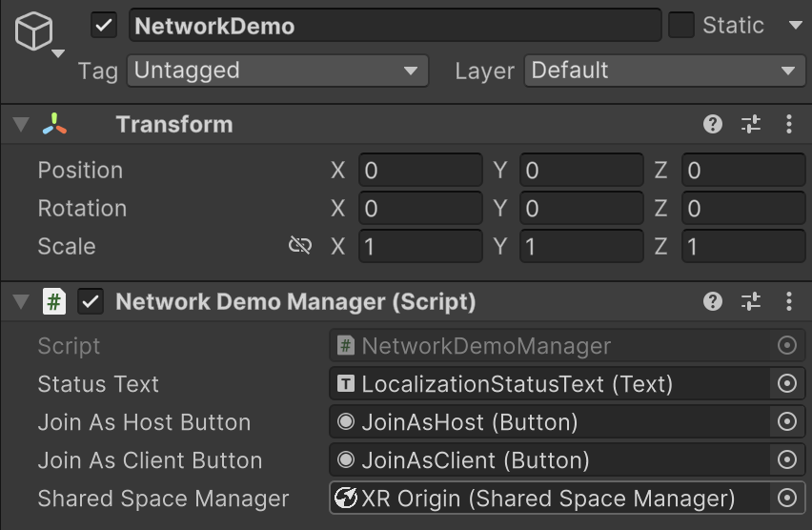Click the Rotation Y value field
This screenshot has height=530, width=812.
(x=581, y=208)
